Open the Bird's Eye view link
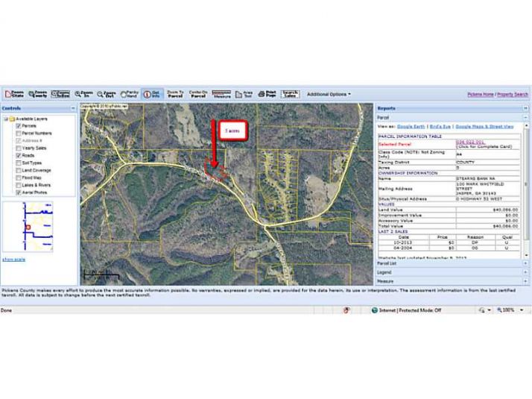The image size is (532, 399). tap(440, 127)
